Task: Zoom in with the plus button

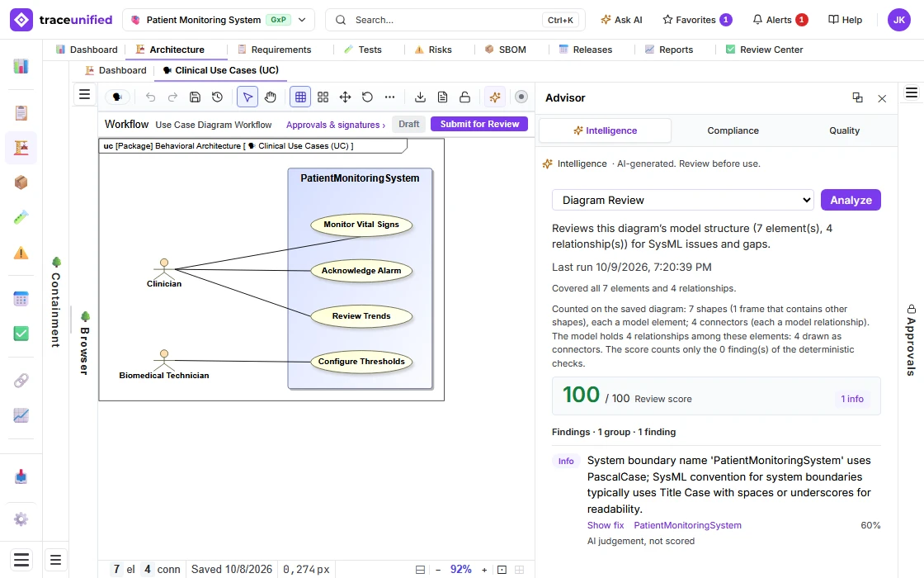Action: point(484,570)
